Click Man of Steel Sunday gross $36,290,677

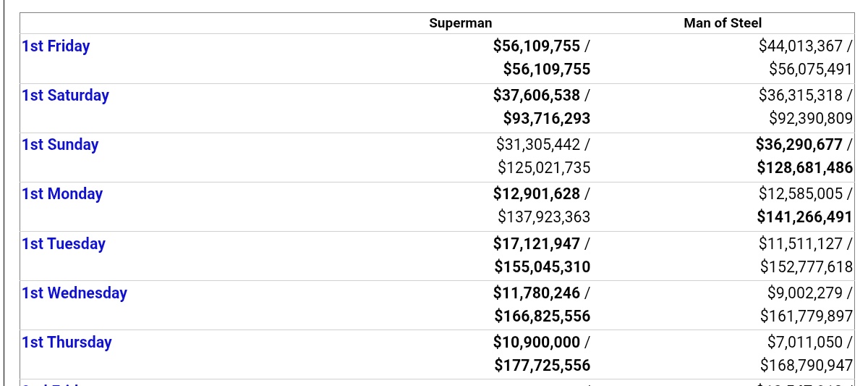799,145
